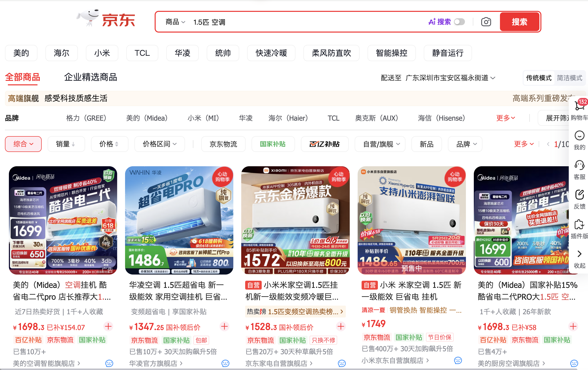588x370 pixels.
Task: Open the 综合 sort dropdown
Action: pyautogui.click(x=23, y=144)
